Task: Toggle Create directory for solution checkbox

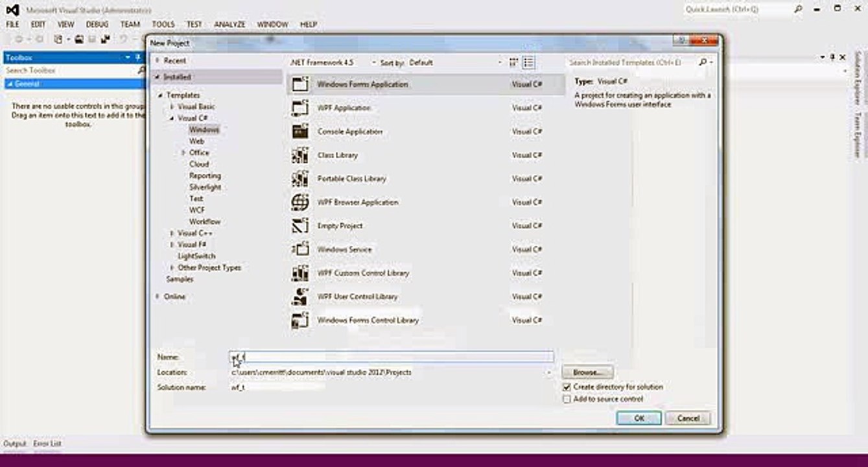Action: coord(567,387)
